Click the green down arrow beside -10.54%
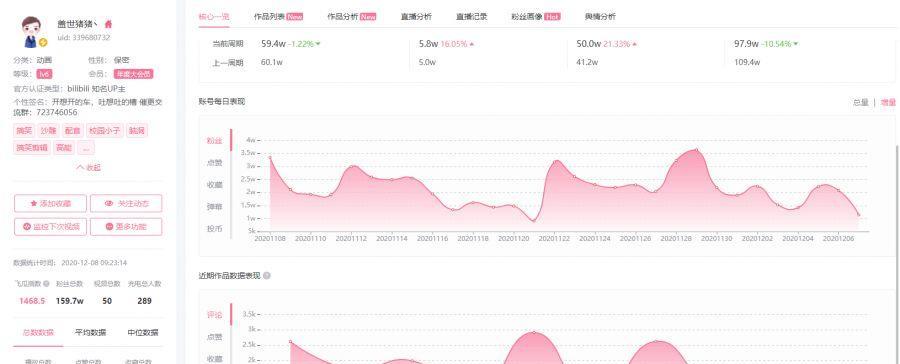 tap(796, 44)
